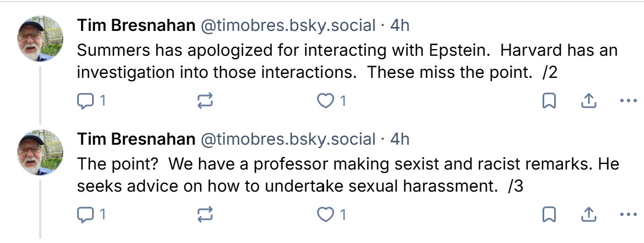Reply to the /3 post about sexist remarks
This screenshot has height=243, width=644.
click(86, 214)
